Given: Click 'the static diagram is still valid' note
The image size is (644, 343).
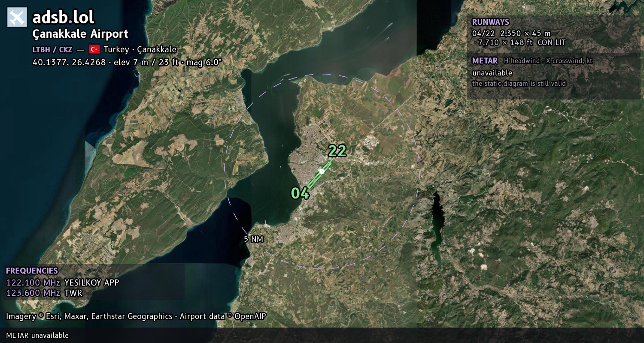Looking at the screenshot, I should 519,84.
